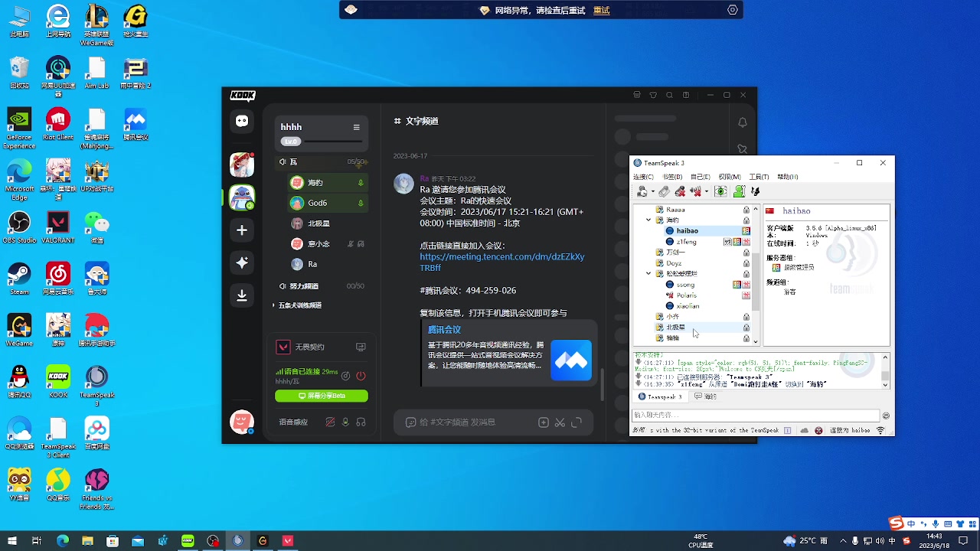This screenshot has height=551, width=980.
Task: Toggle the TeamSpeak subscribe eye icon
Action: click(x=720, y=191)
